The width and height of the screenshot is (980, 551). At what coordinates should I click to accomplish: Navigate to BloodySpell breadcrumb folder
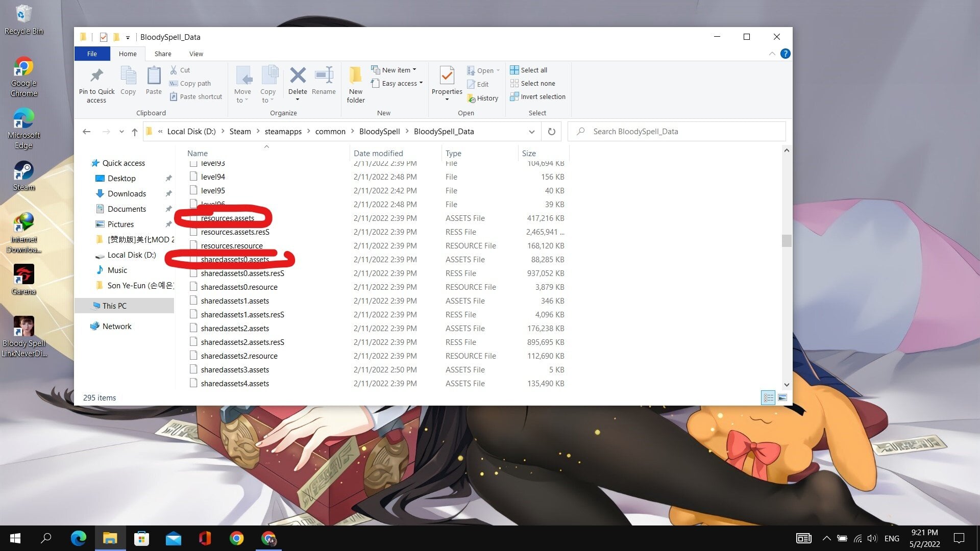(379, 132)
